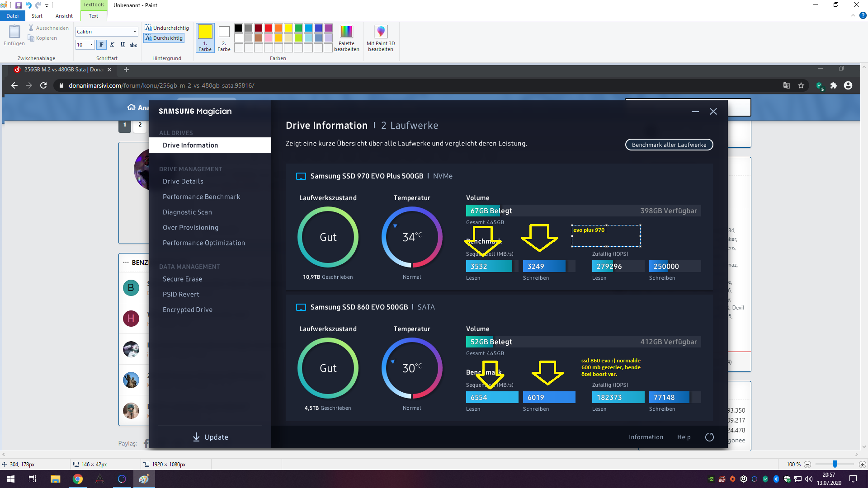This screenshot has width=868, height=488.
Task: Open the Windows Start menu
Action: [x=11, y=479]
